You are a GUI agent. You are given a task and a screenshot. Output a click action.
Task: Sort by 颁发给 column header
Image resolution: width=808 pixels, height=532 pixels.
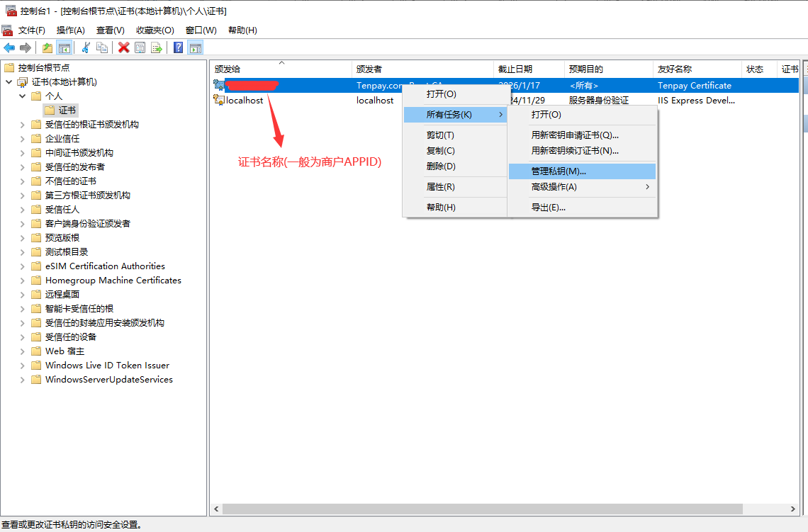(281, 69)
